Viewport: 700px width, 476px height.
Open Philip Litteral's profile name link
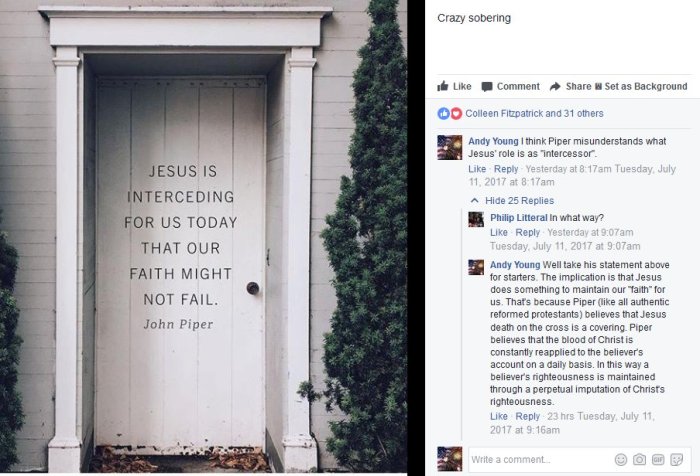point(518,217)
